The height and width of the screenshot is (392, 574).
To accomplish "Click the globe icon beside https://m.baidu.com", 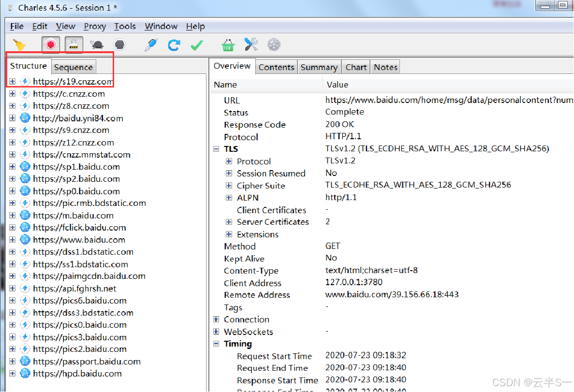I will 25,216.
